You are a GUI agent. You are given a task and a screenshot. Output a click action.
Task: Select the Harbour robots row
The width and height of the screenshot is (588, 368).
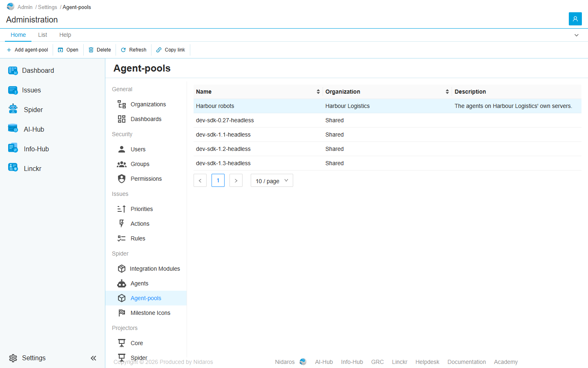(388, 106)
